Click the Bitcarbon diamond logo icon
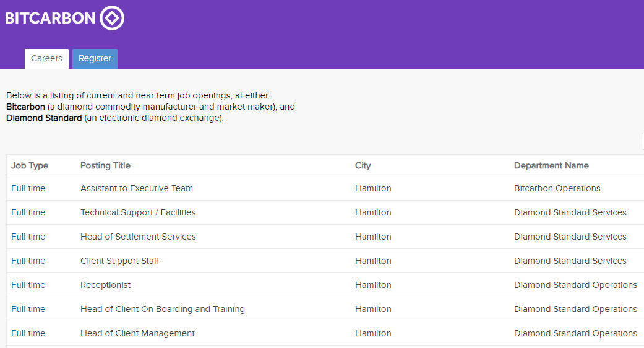 click(112, 18)
